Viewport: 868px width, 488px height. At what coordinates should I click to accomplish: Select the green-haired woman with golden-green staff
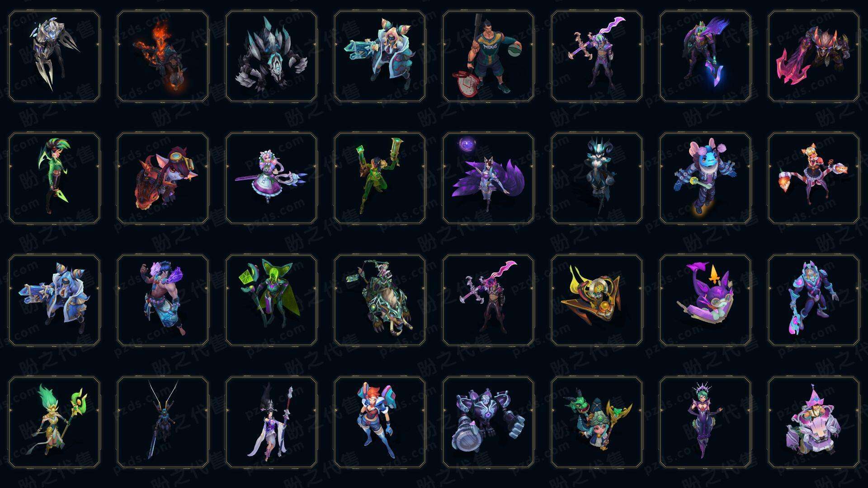(54, 422)
